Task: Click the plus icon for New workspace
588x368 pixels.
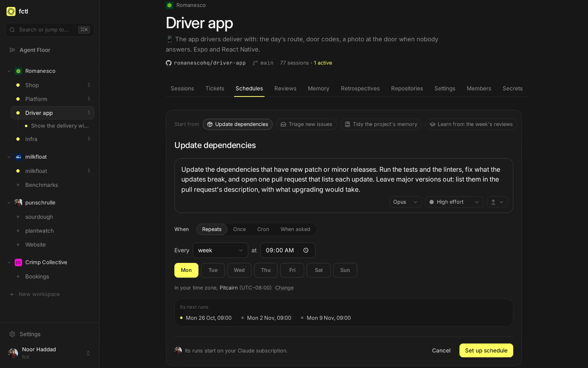Action: (x=12, y=294)
